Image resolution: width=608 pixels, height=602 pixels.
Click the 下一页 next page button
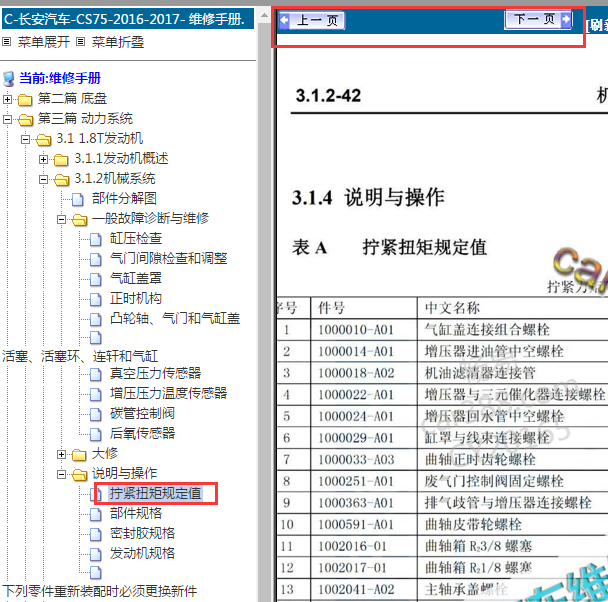point(539,19)
